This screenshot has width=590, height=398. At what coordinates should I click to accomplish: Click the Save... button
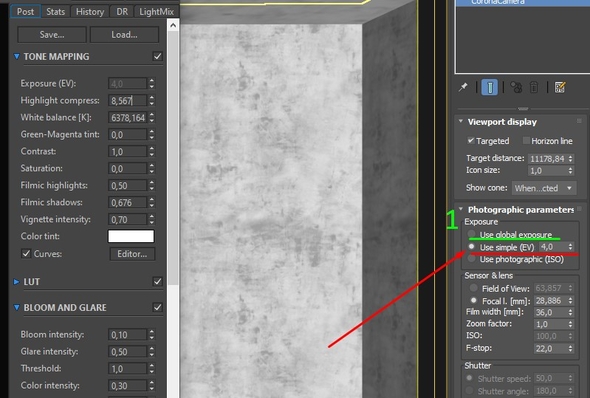click(x=52, y=35)
